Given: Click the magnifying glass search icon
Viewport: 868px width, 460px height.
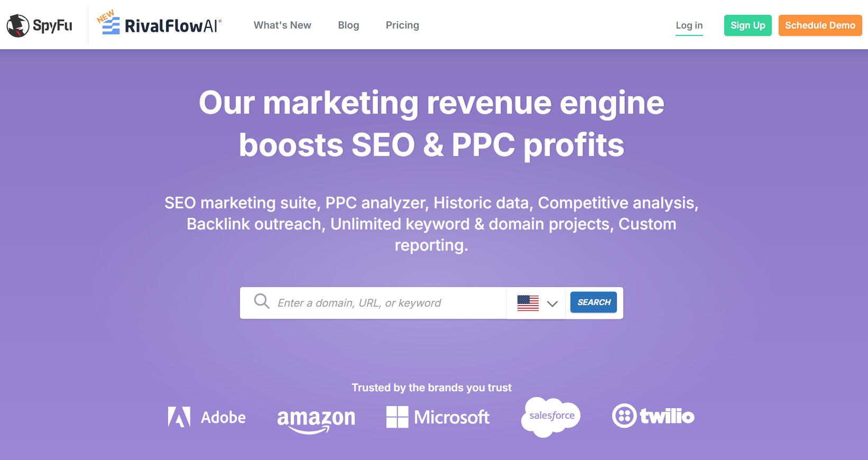Looking at the screenshot, I should 262,301.
